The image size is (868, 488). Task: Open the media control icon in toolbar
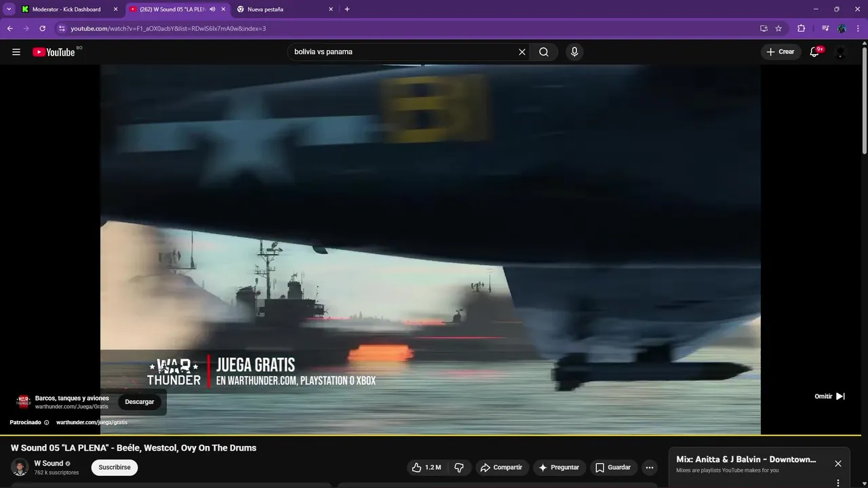click(x=825, y=28)
